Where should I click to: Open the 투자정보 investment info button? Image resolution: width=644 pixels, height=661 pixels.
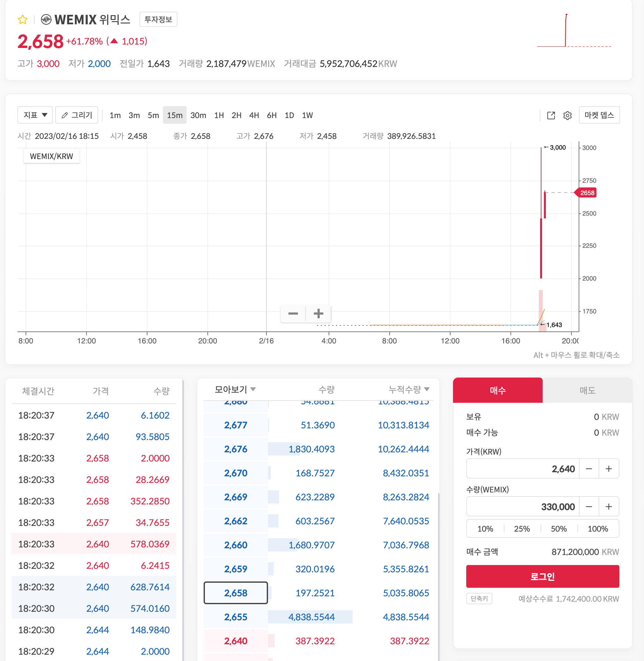coord(158,20)
